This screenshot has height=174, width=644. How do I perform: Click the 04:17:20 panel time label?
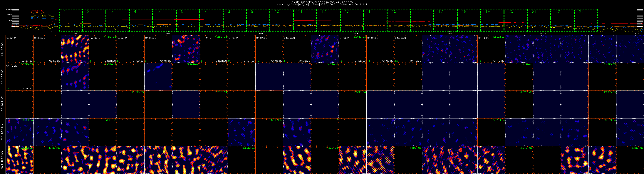[x=12, y=66]
